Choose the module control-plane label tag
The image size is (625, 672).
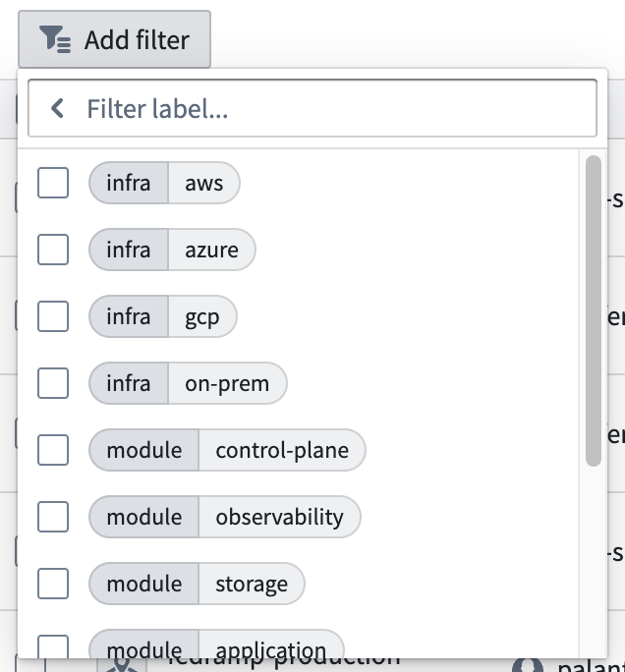click(227, 450)
